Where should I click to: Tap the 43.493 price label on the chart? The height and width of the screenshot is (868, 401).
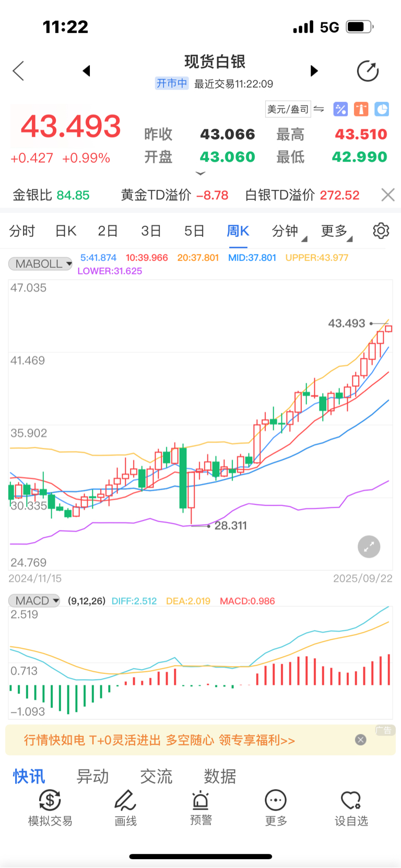click(x=347, y=323)
